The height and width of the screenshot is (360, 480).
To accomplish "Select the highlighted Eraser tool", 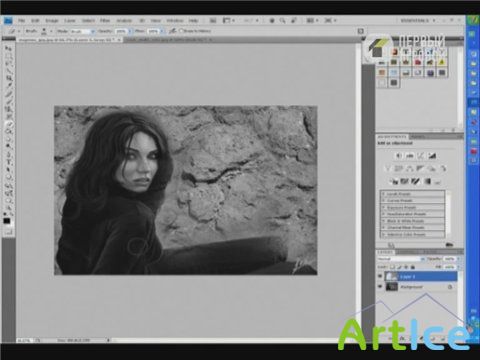I will (x=10, y=124).
